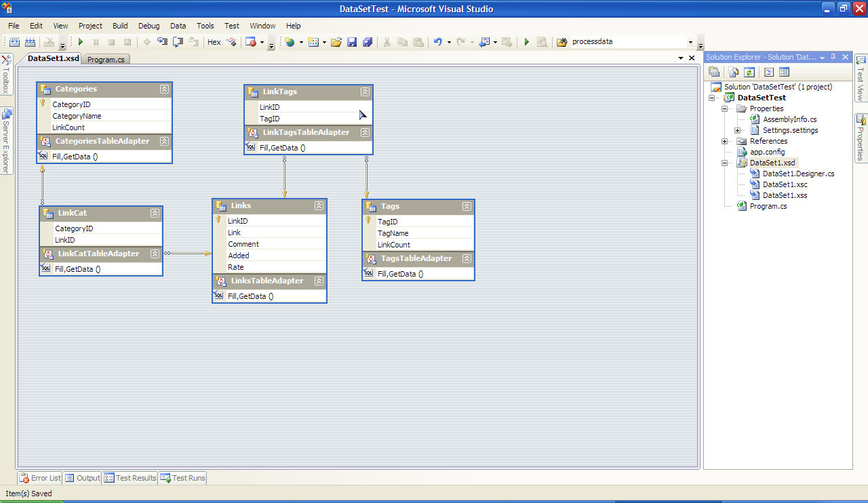The width and height of the screenshot is (868, 503).
Task: Click the green Start icon beside Find
Action: pyautogui.click(x=526, y=42)
